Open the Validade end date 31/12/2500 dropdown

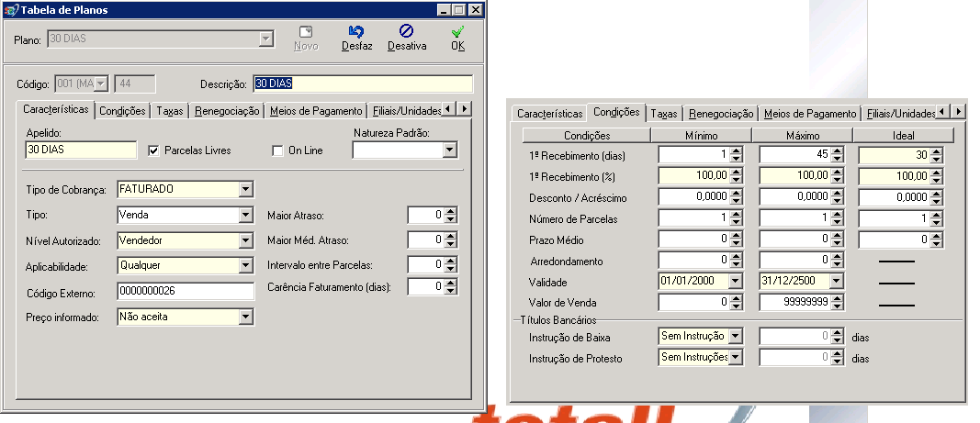(x=836, y=281)
